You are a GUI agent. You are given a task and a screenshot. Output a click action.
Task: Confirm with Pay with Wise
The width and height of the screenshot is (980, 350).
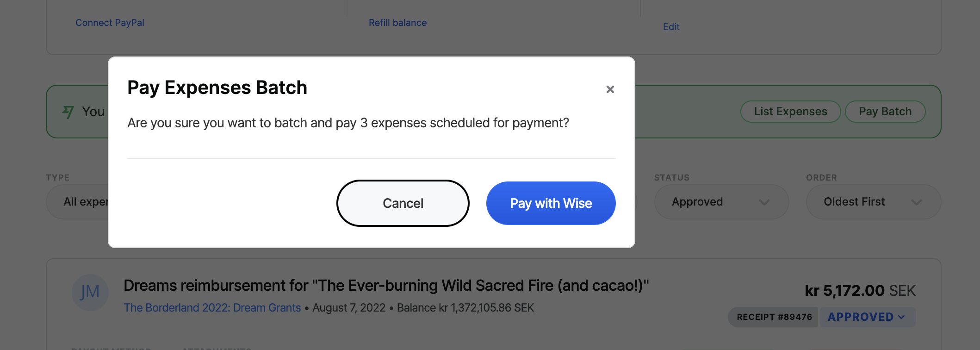551,203
